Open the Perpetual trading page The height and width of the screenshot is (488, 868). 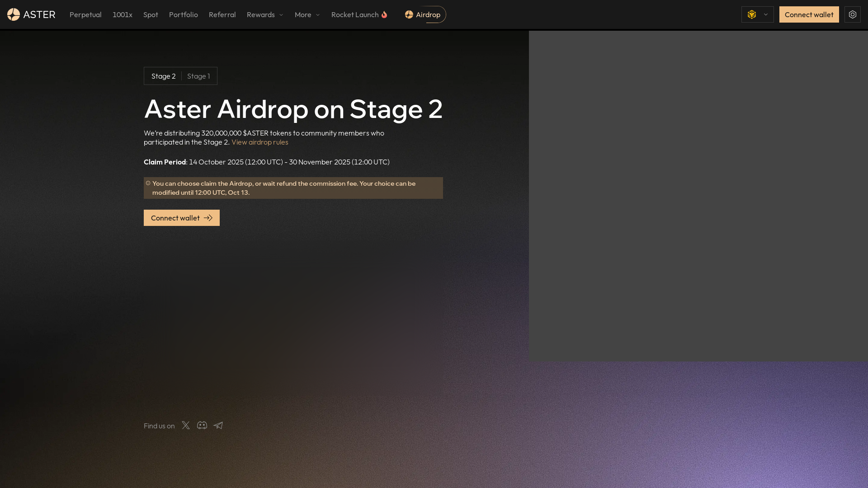pos(85,14)
